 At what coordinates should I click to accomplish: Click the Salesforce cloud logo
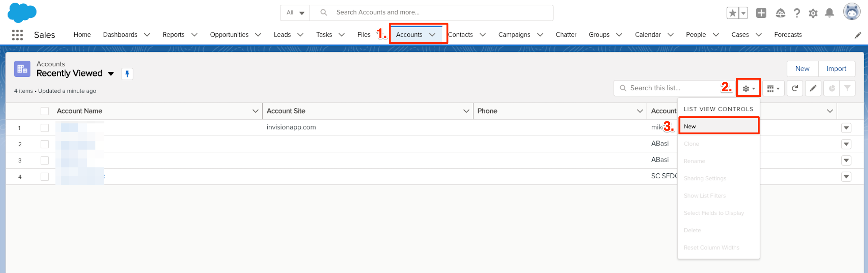coord(22,13)
